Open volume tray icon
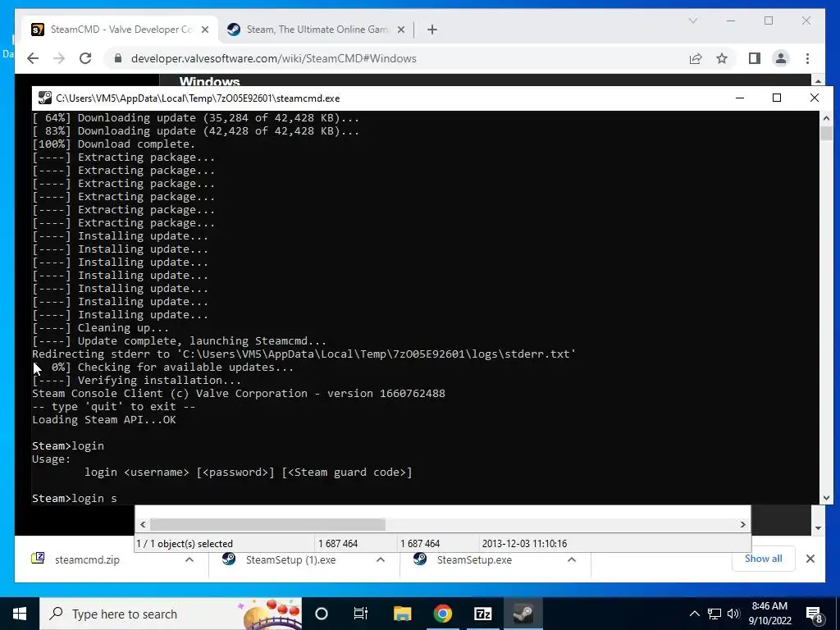Screen dimensions: 840x630 [x=733, y=614]
